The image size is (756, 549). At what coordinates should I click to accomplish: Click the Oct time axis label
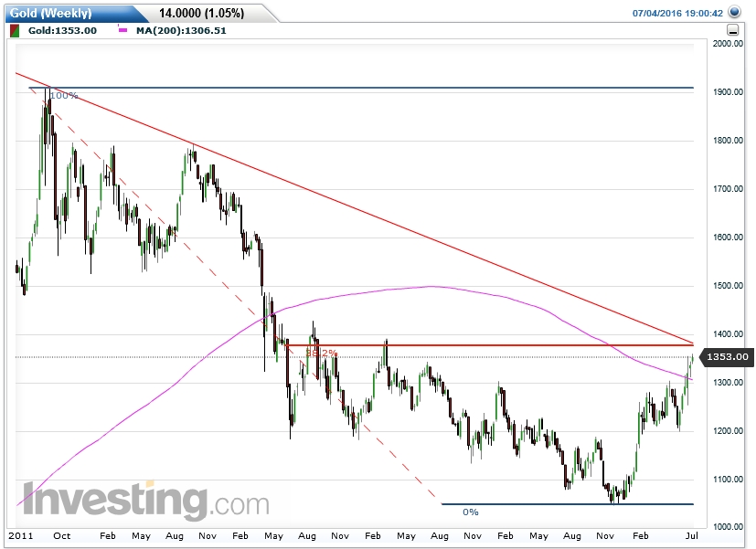62,536
